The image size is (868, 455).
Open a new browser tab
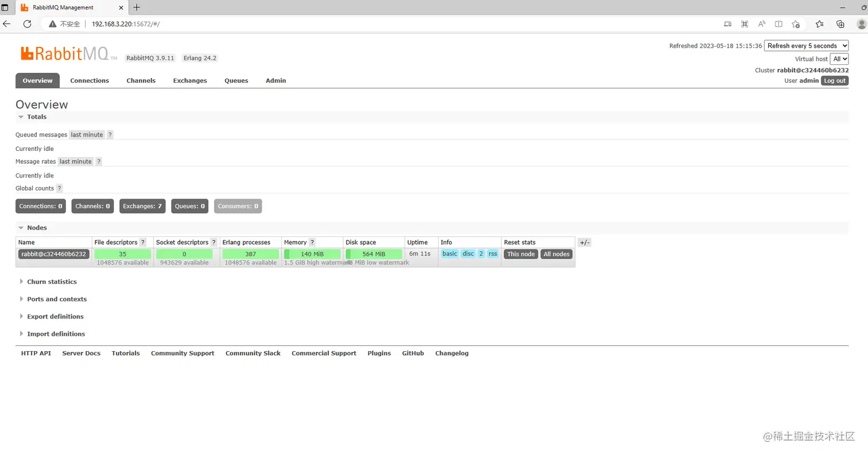pos(137,7)
